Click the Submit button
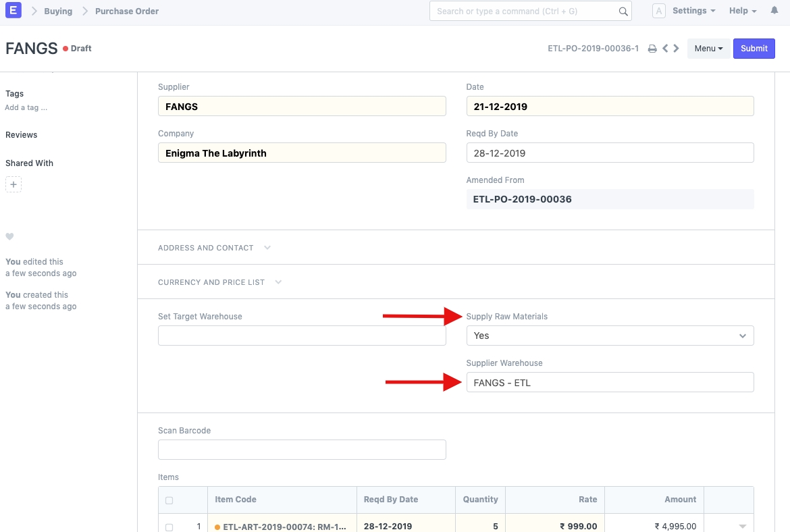Screen dimensions: 790x532 pos(754,49)
